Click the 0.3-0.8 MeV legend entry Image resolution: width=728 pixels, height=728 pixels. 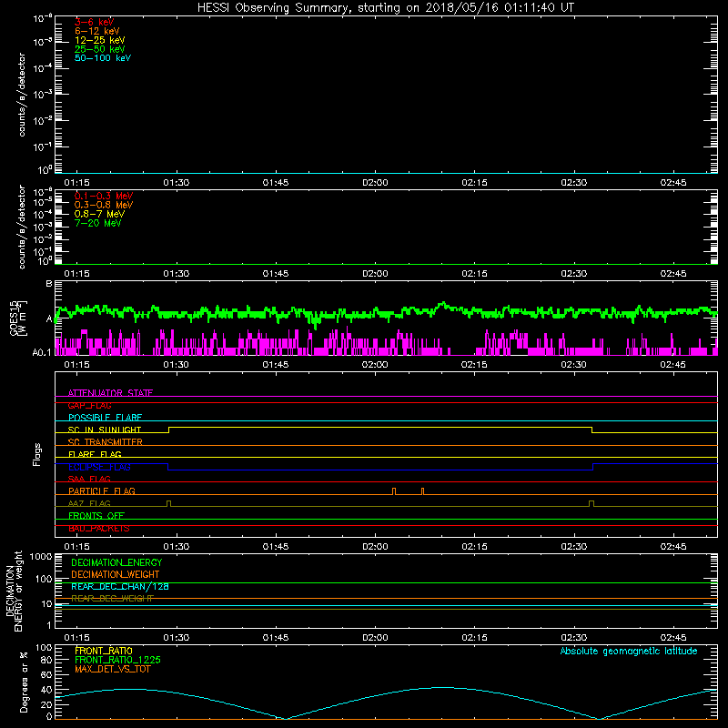(104, 205)
